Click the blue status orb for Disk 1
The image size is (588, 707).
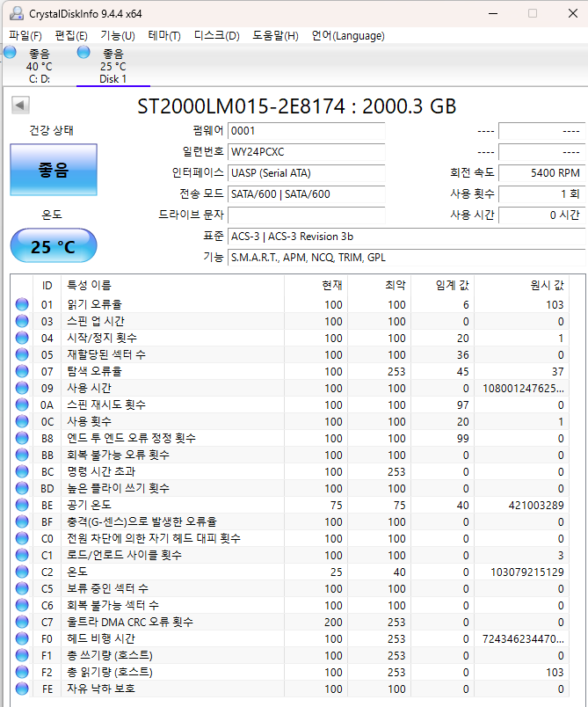click(84, 54)
